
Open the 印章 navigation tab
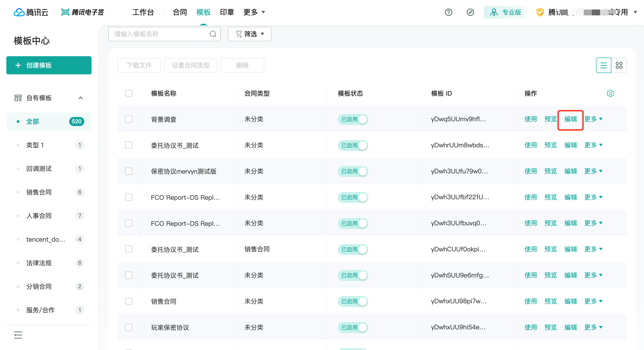[x=227, y=12]
